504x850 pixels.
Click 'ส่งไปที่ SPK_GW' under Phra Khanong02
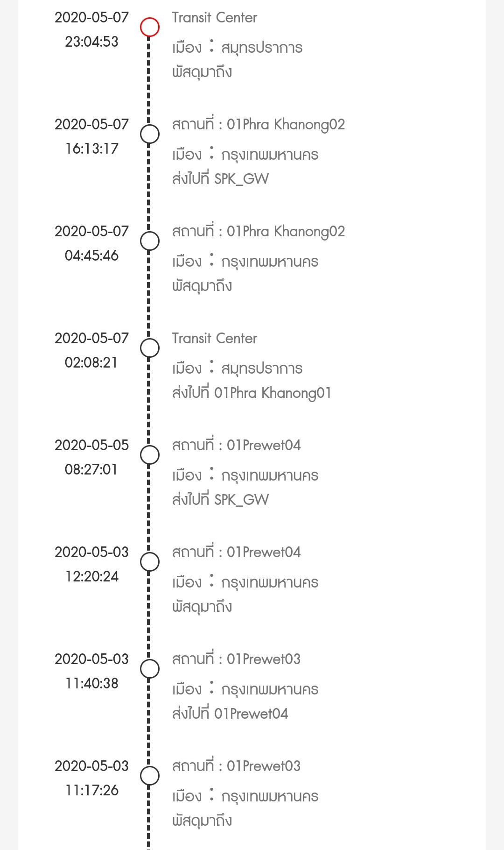[x=220, y=179]
